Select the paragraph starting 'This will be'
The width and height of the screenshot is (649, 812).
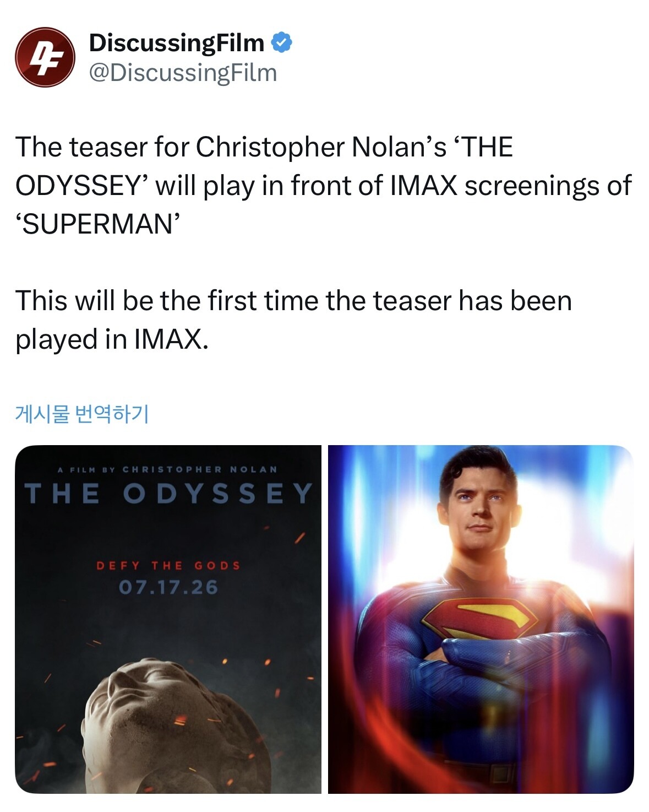(293, 320)
